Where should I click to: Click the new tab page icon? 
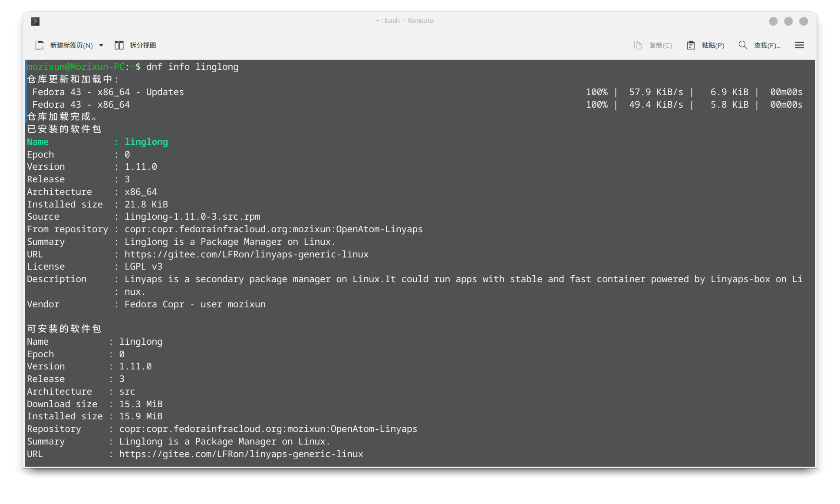point(40,45)
